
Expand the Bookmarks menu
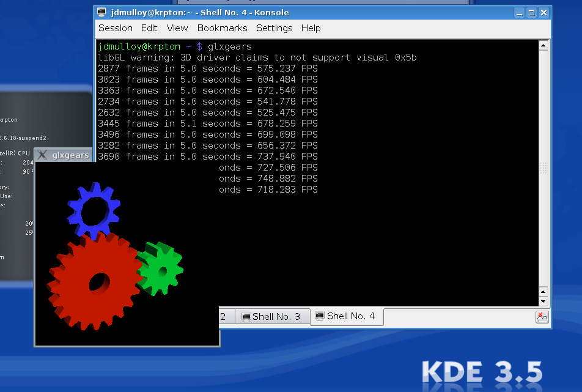point(222,28)
